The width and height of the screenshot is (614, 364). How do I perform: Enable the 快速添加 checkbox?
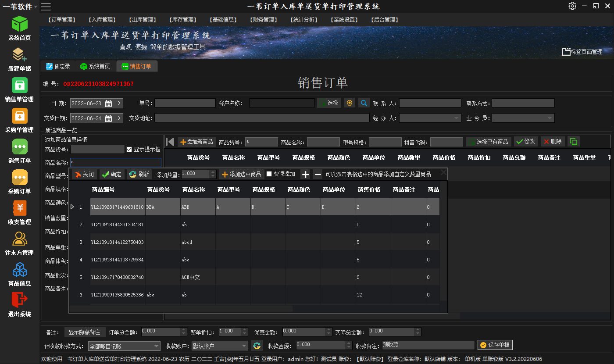coord(269,174)
